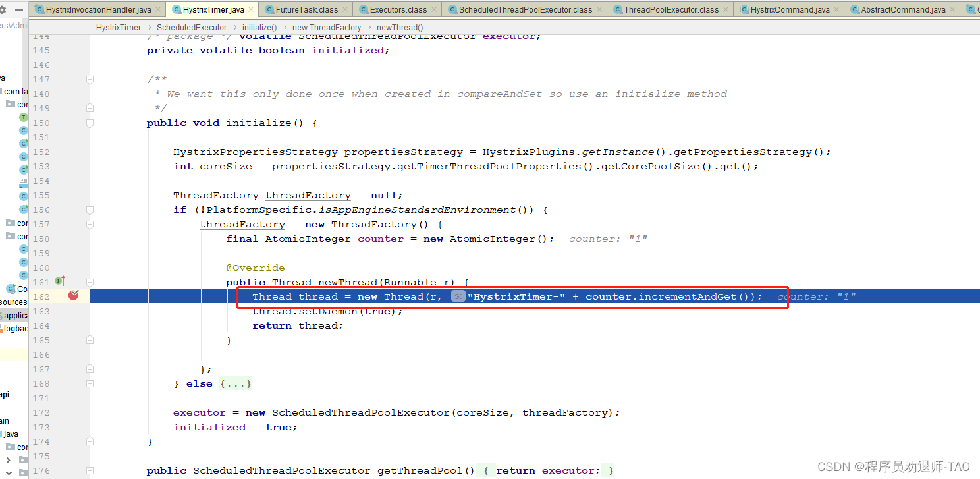Open the ScheduledThreadPoolExecutor.class tab
The width and height of the screenshot is (980, 479).
point(525,10)
